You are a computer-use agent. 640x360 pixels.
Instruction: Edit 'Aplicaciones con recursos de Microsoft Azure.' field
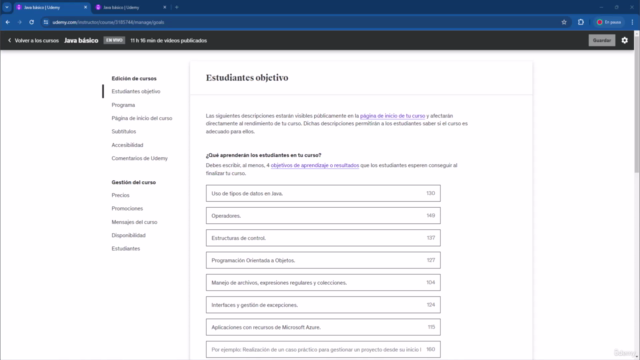click(323, 327)
